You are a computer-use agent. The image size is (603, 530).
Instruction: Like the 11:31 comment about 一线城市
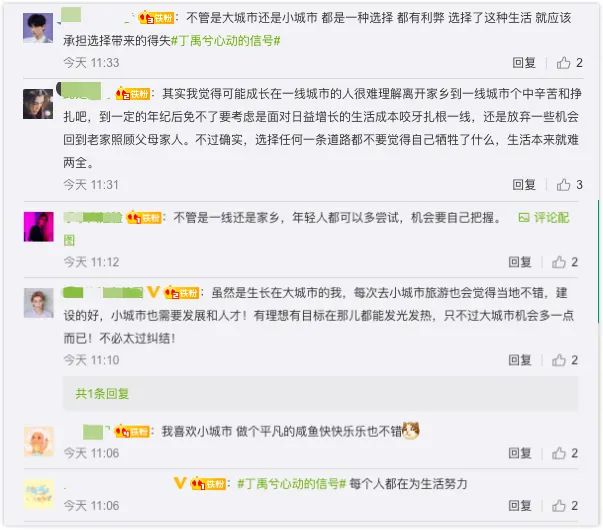[563, 185]
